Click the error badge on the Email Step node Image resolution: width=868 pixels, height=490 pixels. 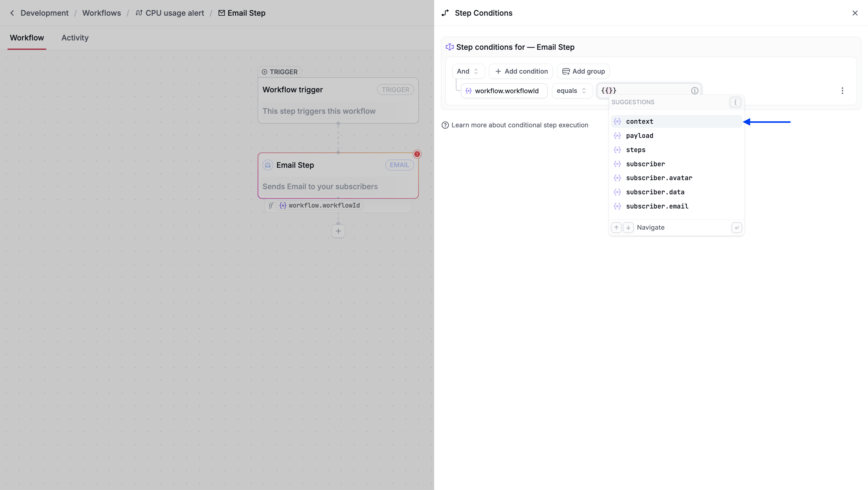pos(417,154)
